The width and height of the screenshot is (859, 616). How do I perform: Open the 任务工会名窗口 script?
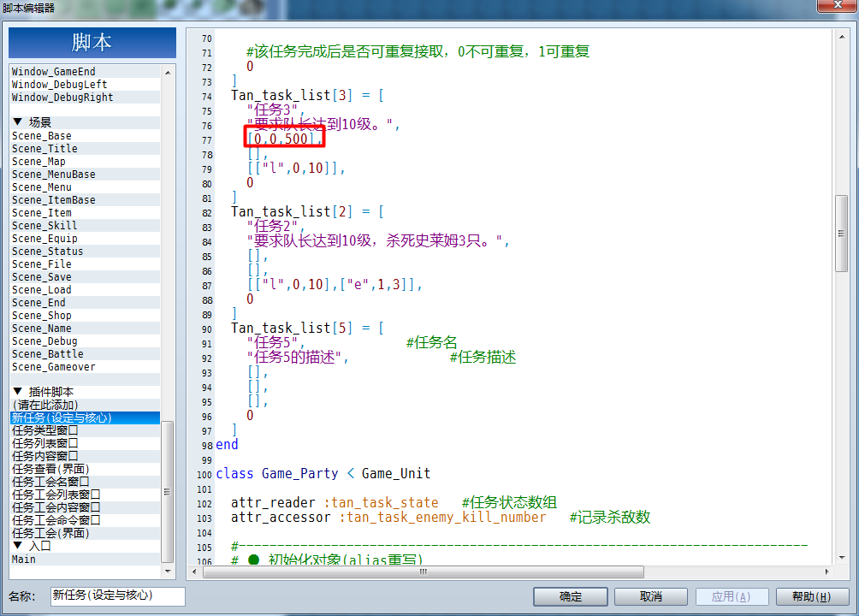[x=86, y=482]
